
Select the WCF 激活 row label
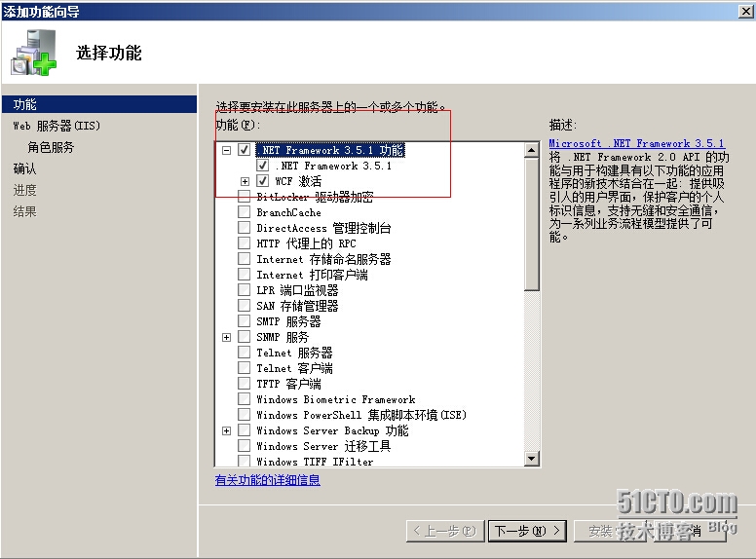[x=298, y=181]
